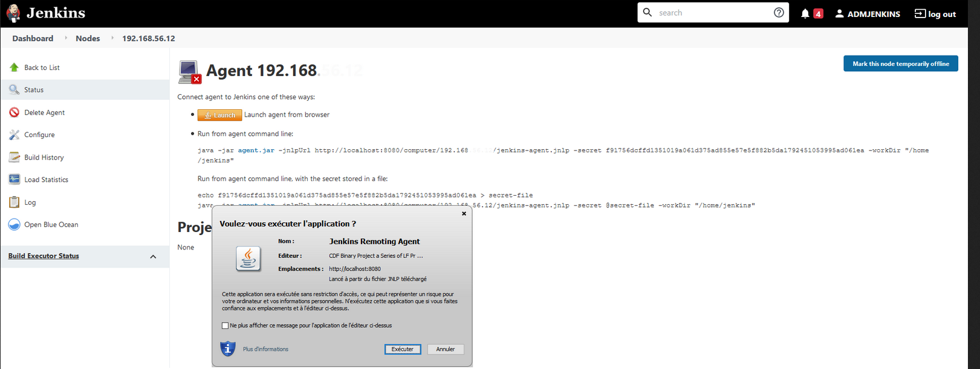Click the Load Statistics monitor icon
This screenshot has width=980, height=369.
[14, 179]
